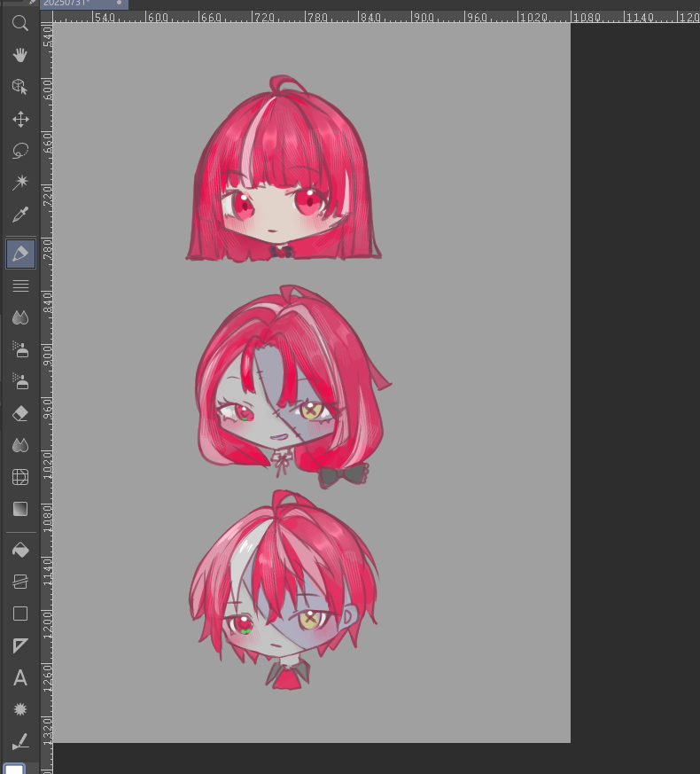This screenshot has width=700, height=774.
Task: Select the Blend tool beneath the Eraser
Action: (20, 445)
